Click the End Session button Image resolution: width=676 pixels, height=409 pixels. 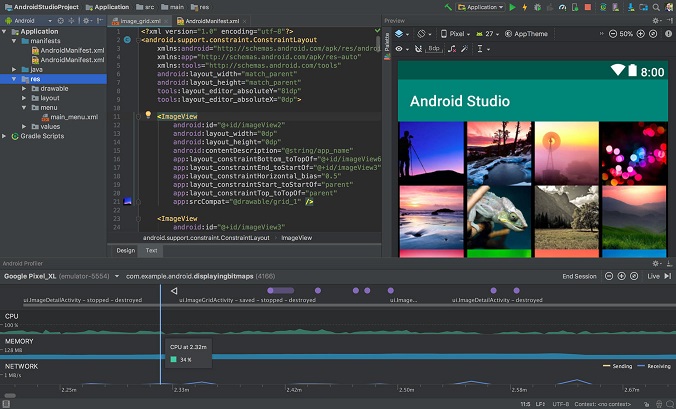click(x=579, y=275)
